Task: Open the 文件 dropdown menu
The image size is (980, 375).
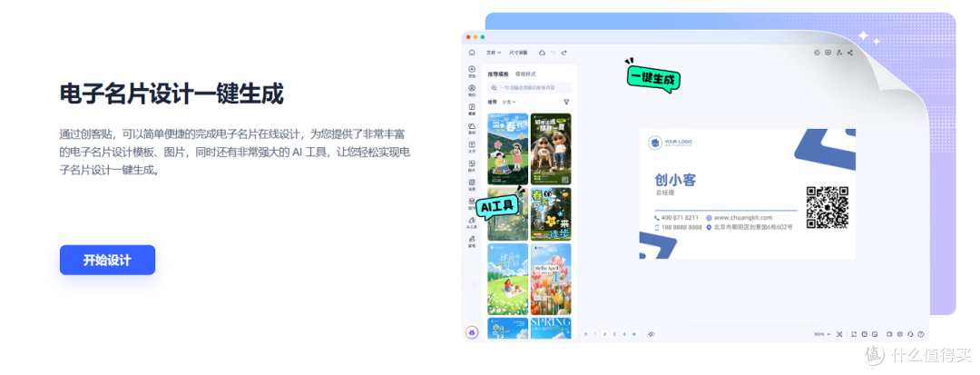Action: pos(494,53)
